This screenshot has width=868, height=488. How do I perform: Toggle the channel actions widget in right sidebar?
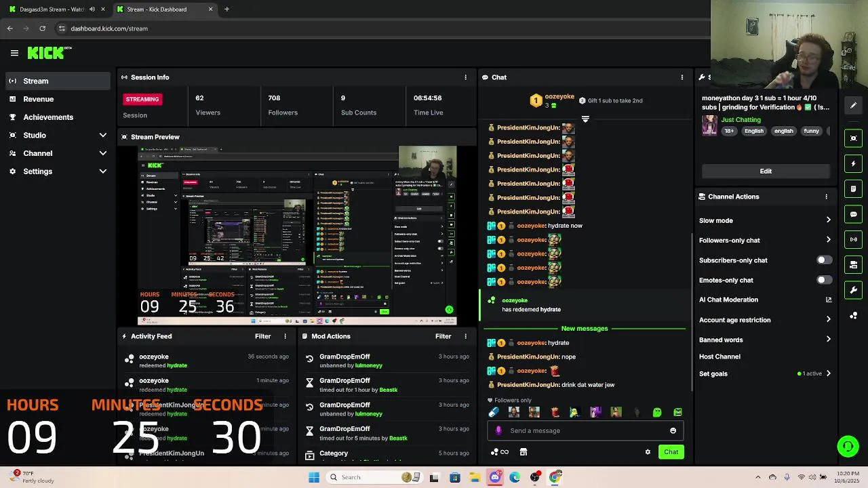tap(854, 265)
